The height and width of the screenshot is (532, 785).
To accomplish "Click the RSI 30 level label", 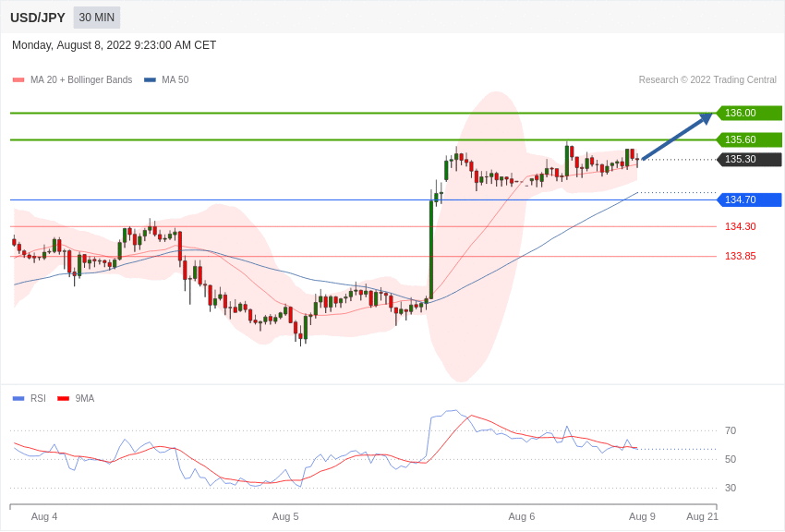I will (x=731, y=488).
